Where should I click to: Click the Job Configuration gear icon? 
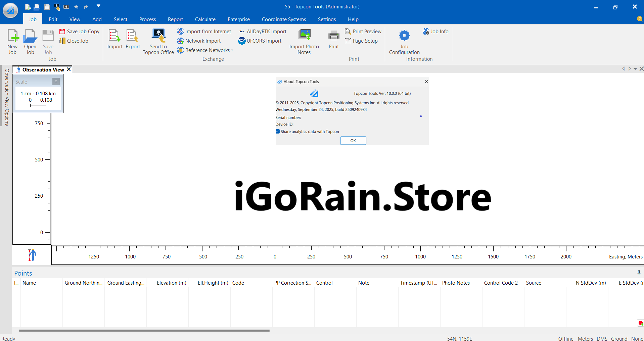[404, 36]
